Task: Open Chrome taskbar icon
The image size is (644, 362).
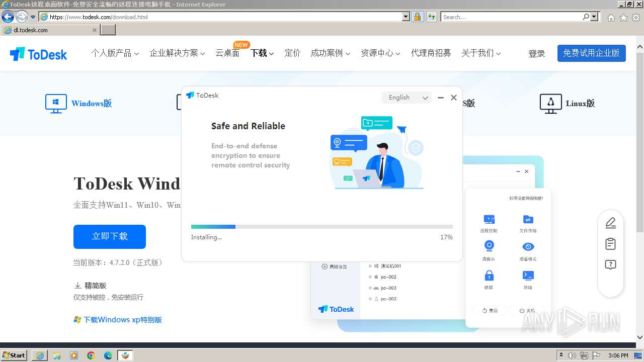Action: click(91, 355)
